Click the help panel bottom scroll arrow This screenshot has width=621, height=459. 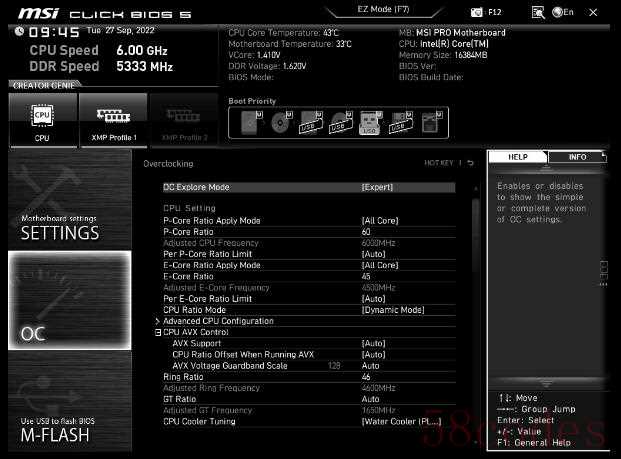546,383
